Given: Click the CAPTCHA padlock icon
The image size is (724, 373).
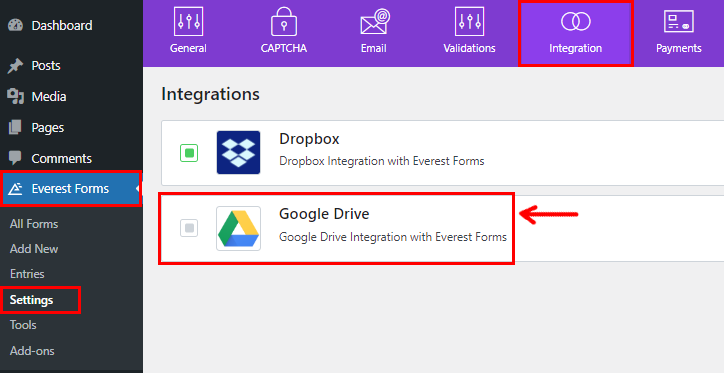Looking at the screenshot, I should tap(284, 21).
